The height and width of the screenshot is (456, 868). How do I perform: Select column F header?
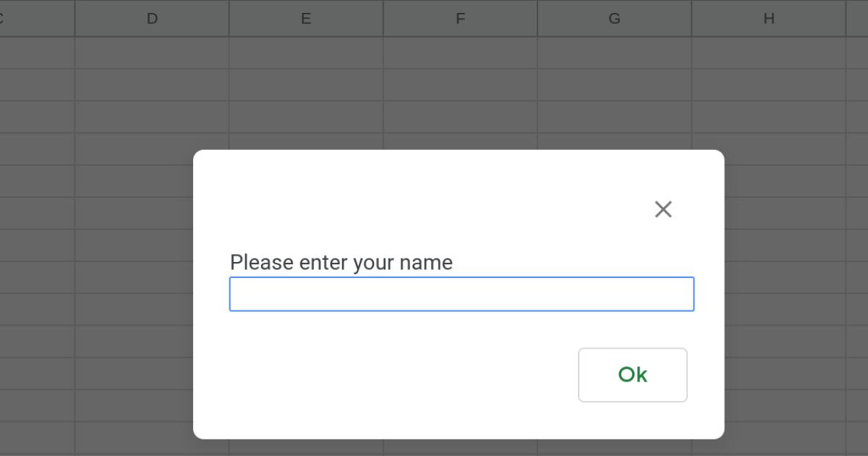(460, 19)
